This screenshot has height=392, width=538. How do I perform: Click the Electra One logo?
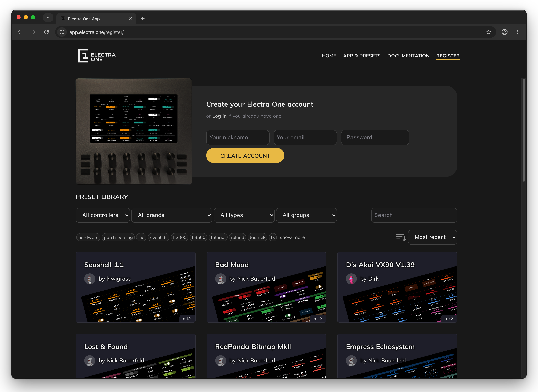[97, 56]
